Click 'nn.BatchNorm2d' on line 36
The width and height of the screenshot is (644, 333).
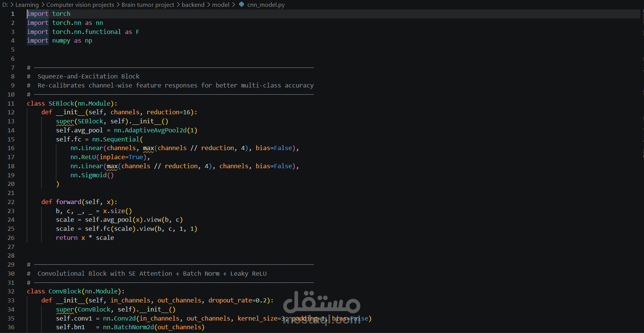[x=128, y=327]
